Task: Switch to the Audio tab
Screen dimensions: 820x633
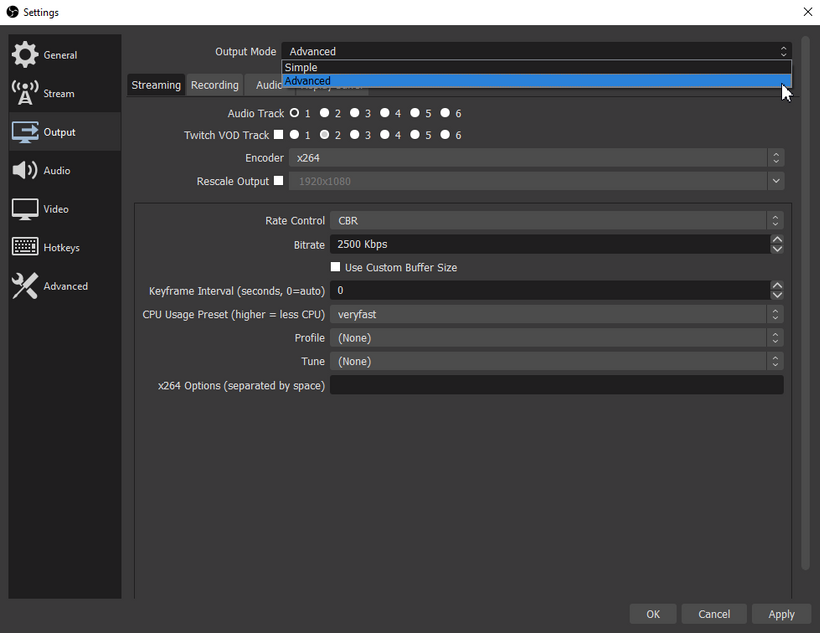Action: pyautogui.click(x=269, y=85)
